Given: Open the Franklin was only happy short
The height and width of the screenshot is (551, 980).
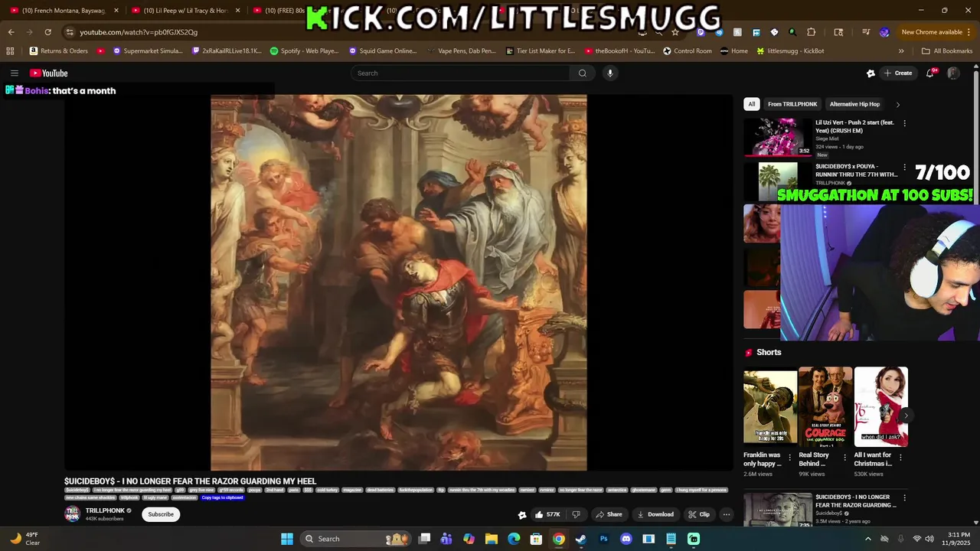Looking at the screenshot, I should point(770,407).
